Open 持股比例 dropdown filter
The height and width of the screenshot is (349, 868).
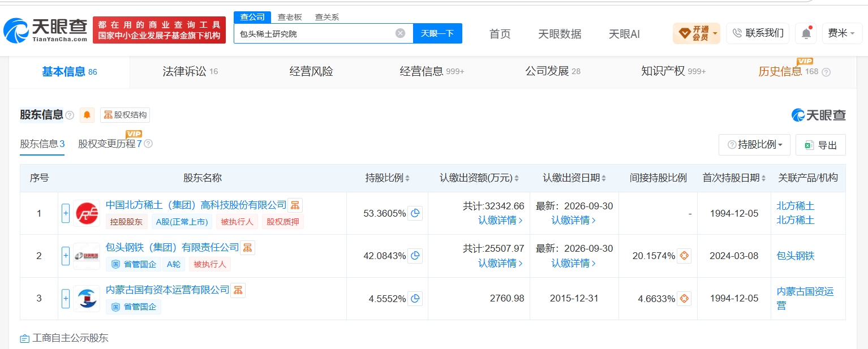click(754, 145)
